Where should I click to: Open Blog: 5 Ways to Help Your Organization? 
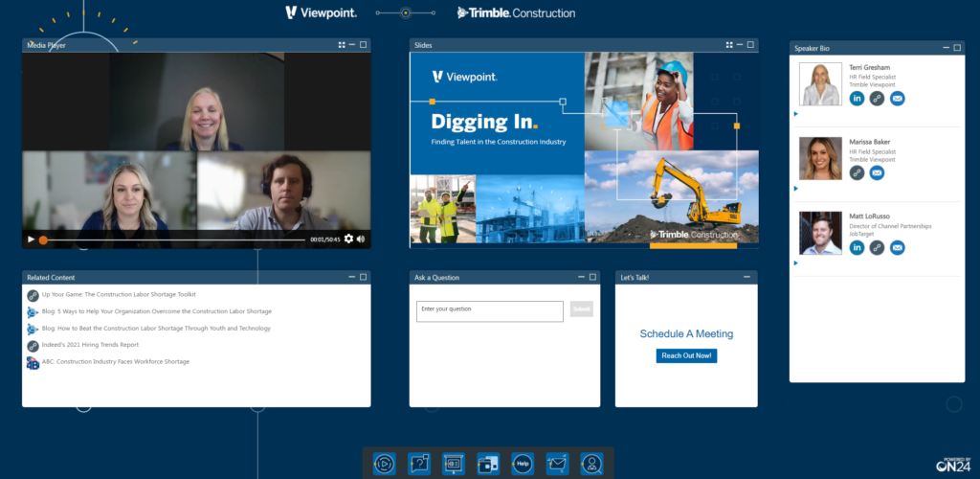157,310
